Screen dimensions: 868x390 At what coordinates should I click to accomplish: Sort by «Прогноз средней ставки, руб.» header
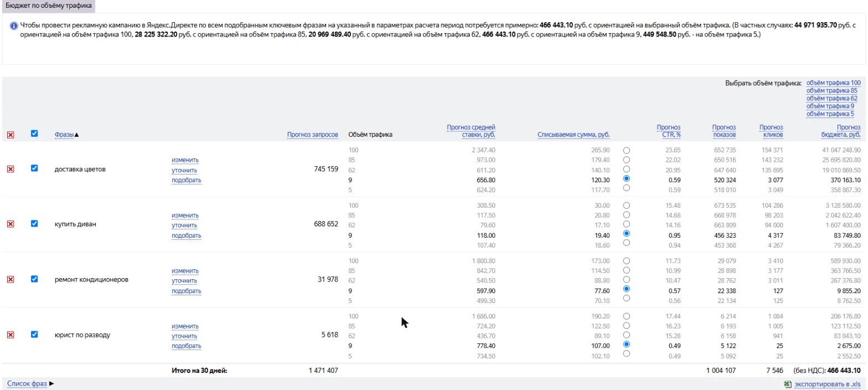(471, 131)
